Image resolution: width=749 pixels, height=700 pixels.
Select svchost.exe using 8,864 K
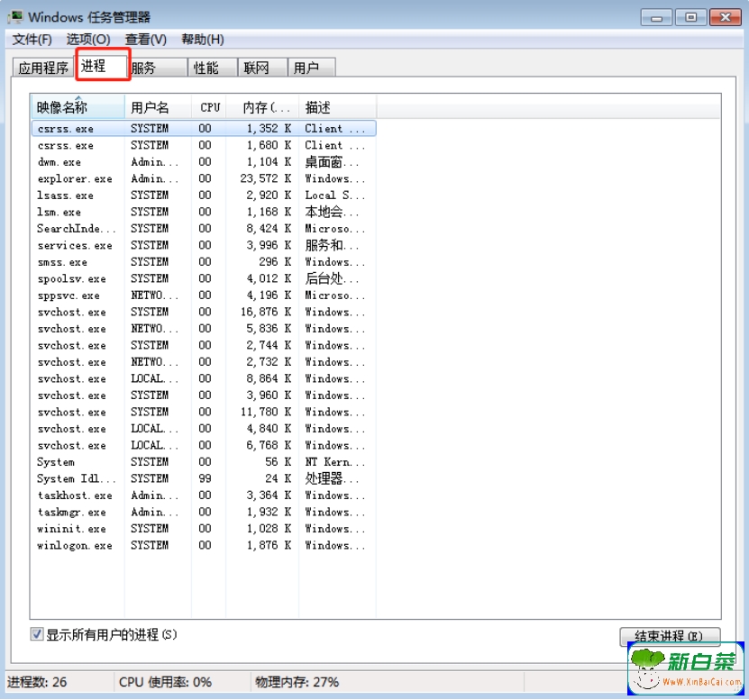204,378
